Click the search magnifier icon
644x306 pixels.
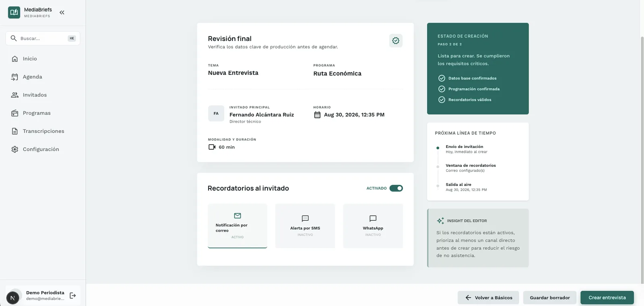coord(14,38)
